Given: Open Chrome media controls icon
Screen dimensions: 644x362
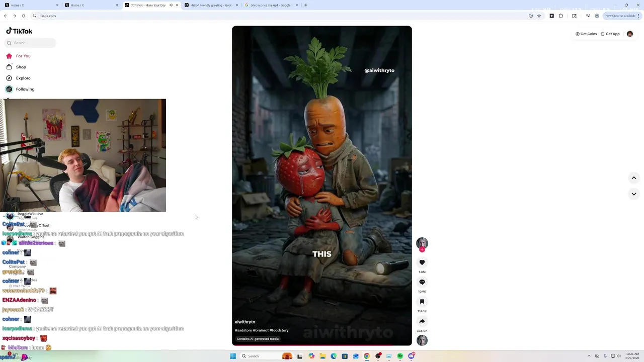Looking at the screenshot, I should pos(588,16).
